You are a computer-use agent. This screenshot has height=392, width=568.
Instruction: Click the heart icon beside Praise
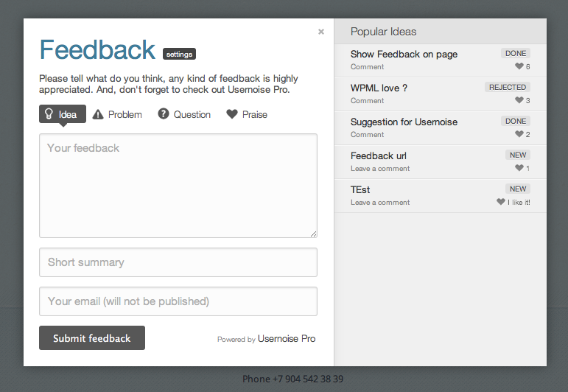point(232,114)
